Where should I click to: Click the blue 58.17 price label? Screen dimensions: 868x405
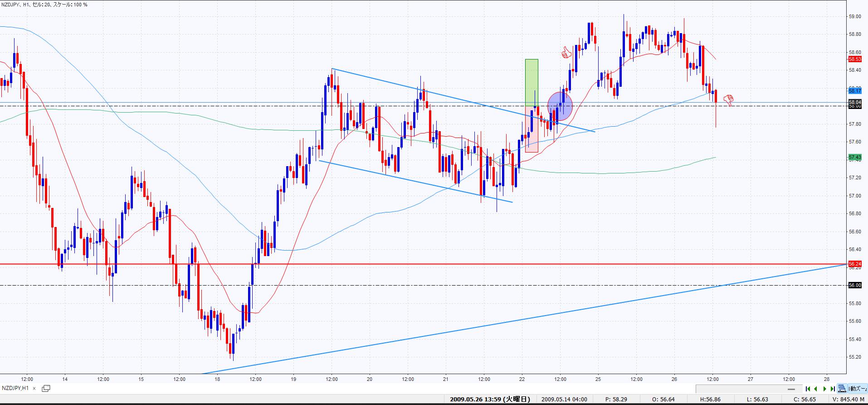(854, 91)
